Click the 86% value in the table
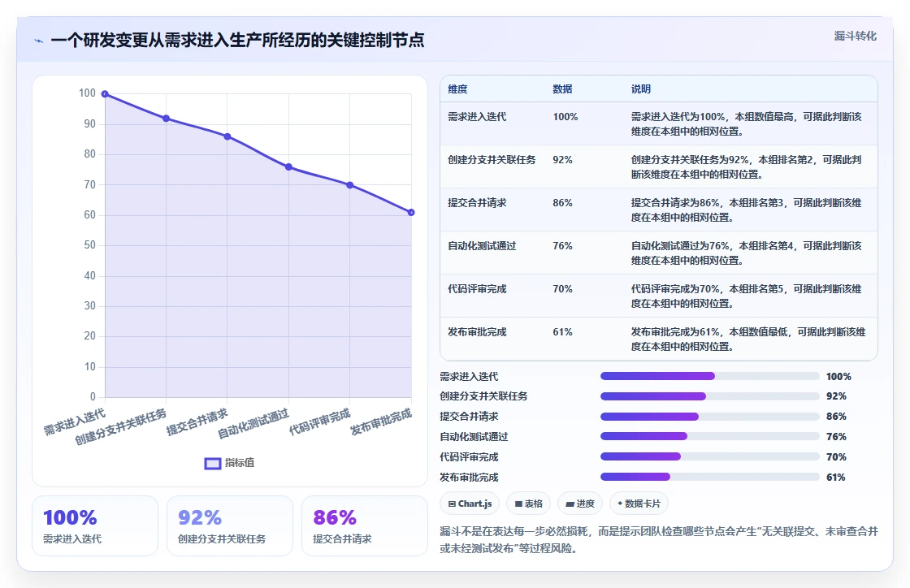The image size is (910, 588). point(562,203)
